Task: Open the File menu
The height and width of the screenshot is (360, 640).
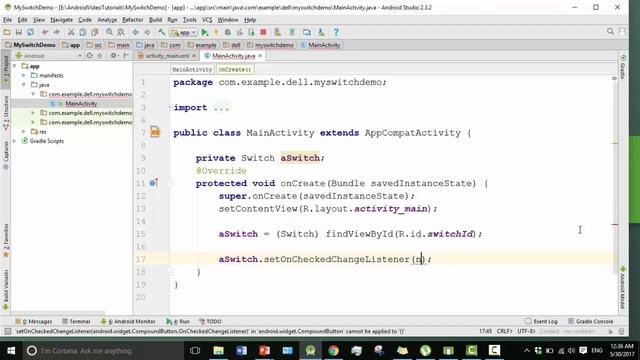Action: pyautogui.click(x=7, y=20)
